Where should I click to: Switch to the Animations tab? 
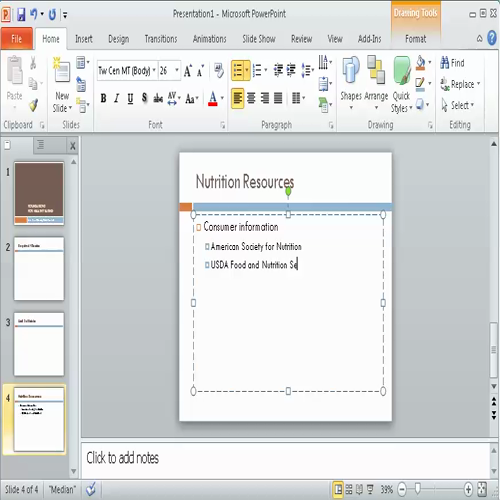tap(210, 39)
